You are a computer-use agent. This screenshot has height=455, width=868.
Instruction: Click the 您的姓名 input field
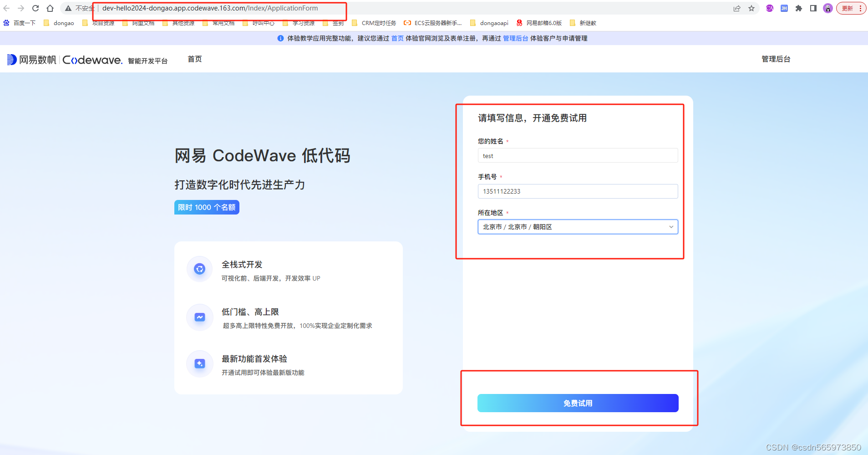[578, 156]
